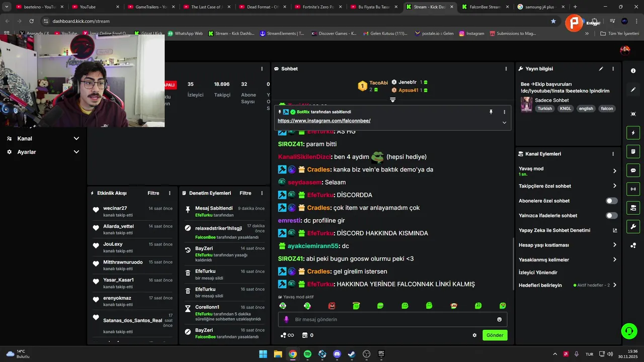This screenshot has width=644, height=362.
Task: Open the Kanal Eylemleri three-dot menu
Action: coord(613,154)
